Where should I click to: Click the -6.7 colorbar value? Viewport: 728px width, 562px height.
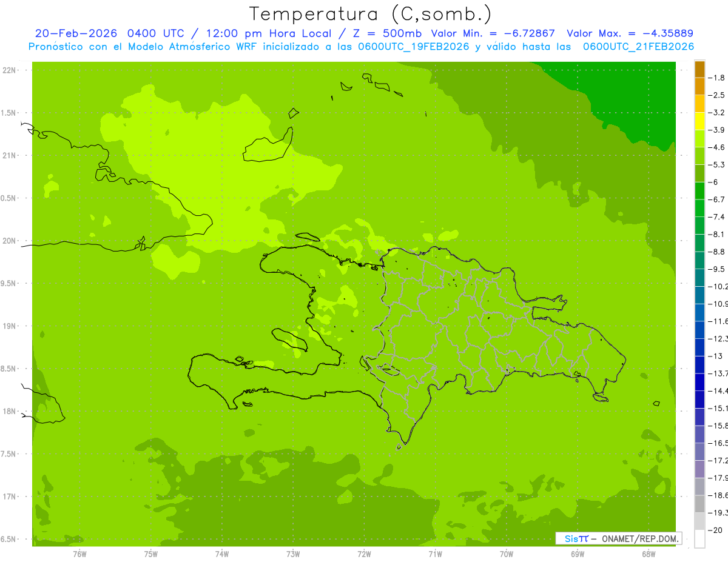coord(716,199)
